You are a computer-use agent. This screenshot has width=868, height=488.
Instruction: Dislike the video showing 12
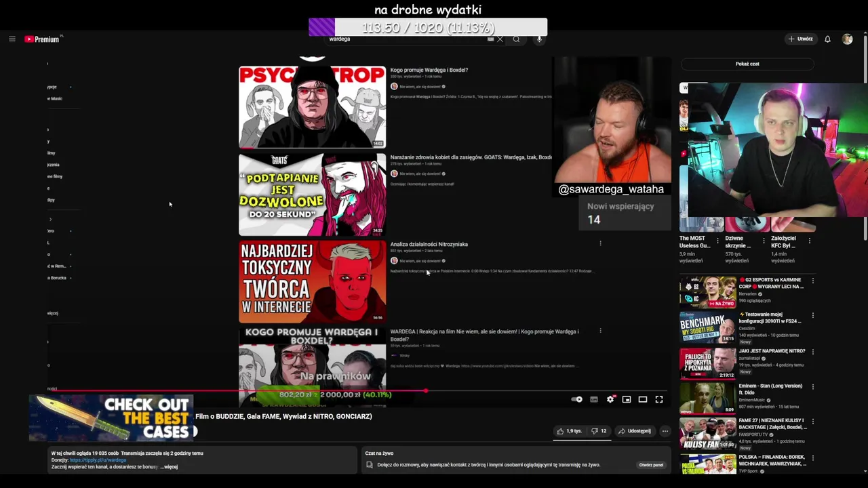pyautogui.click(x=599, y=431)
